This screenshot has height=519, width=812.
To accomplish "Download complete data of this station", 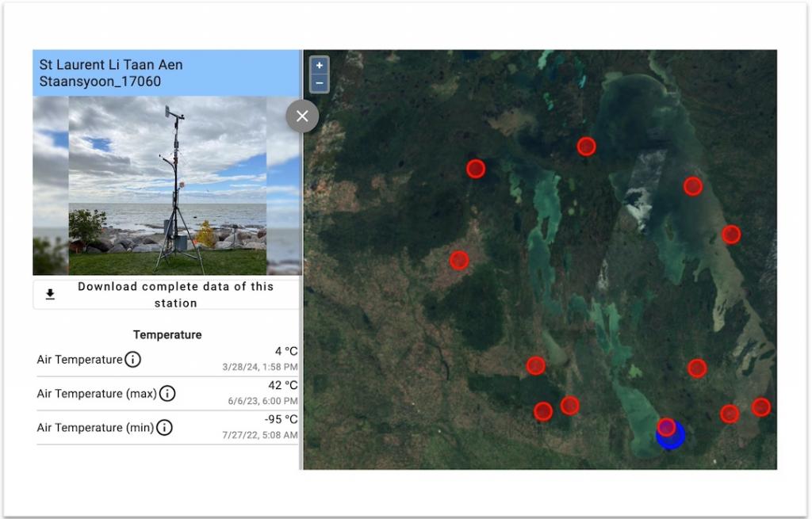I will [175, 295].
